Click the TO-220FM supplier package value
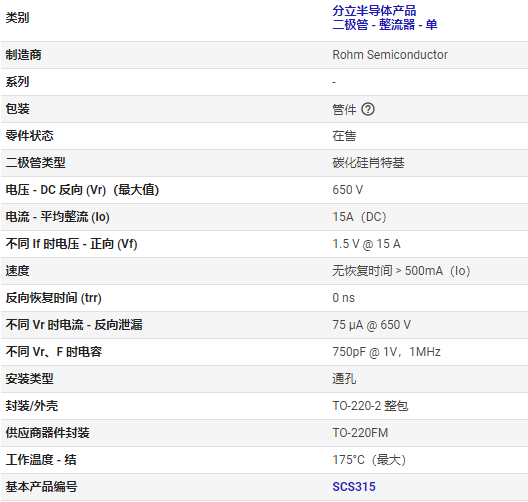This screenshot has width=528, height=502. (x=360, y=433)
